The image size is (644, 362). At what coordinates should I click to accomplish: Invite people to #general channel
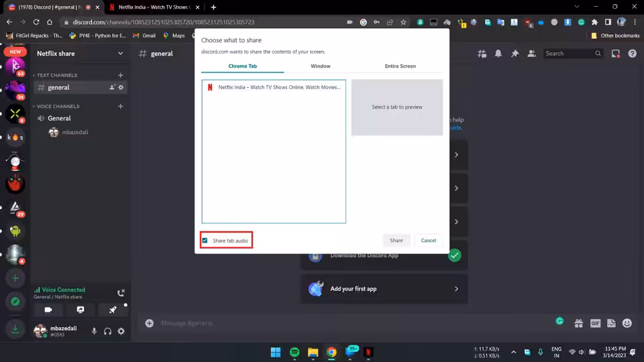tap(112, 87)
